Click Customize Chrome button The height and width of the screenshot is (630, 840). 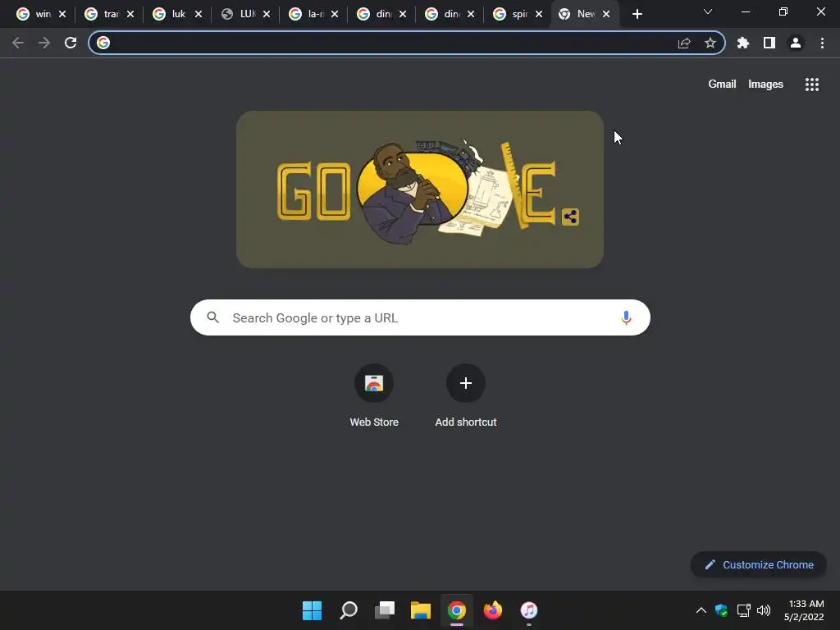(759, 564)
